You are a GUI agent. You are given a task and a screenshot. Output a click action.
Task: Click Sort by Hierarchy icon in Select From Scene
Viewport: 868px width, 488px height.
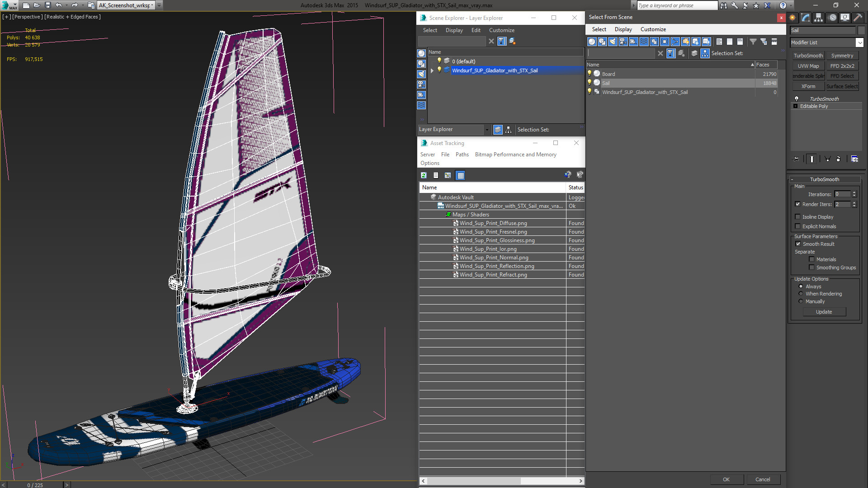(705, 53)
